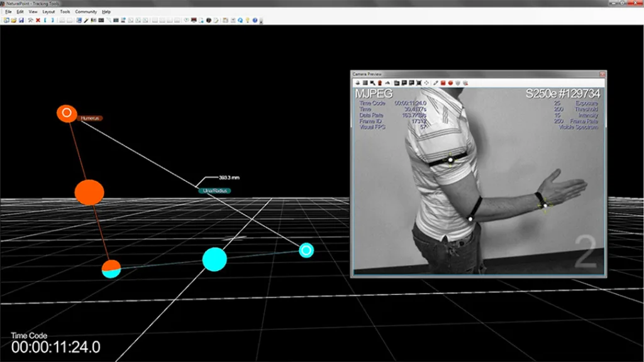The height and width of the screenshot is (362, 644).
Task: Select the Humerus label in 3D view
Action: (89, 118)
